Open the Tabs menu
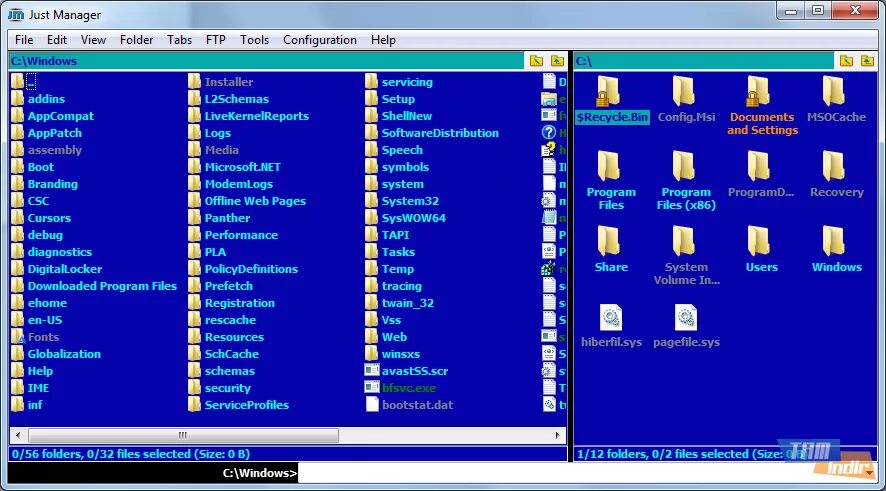The width and height of the screenshot is (886, 491). click(x=179, y=40)
